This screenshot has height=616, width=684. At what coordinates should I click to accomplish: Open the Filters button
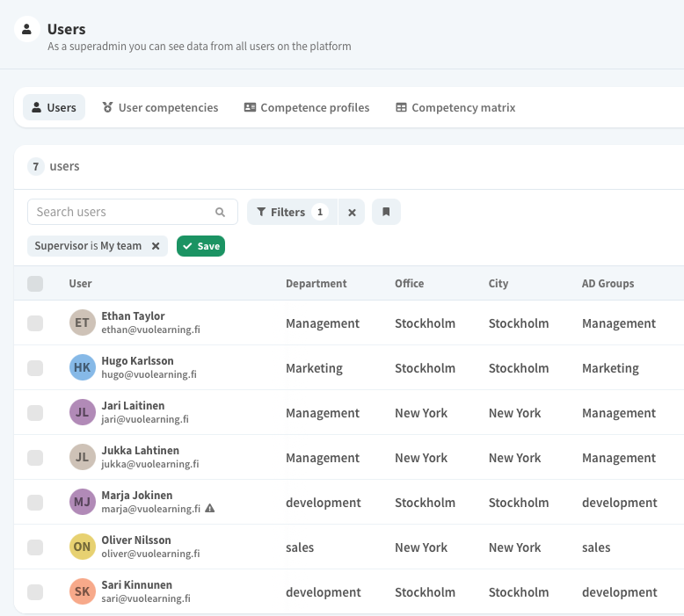(292, 213)
